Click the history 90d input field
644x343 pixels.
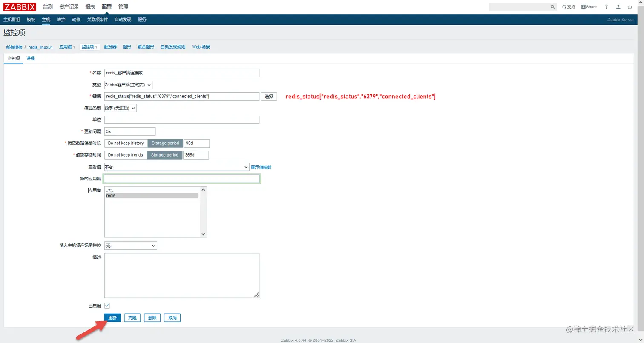click(x=197, y=143)
